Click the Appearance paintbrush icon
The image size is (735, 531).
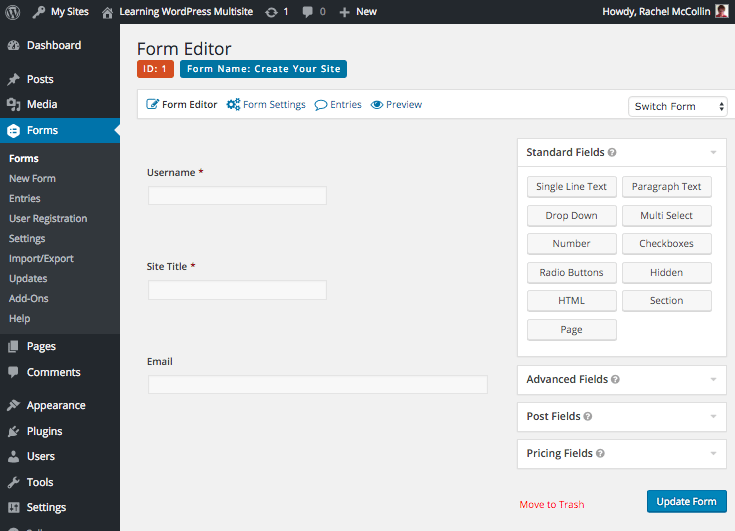click(14, 405)
